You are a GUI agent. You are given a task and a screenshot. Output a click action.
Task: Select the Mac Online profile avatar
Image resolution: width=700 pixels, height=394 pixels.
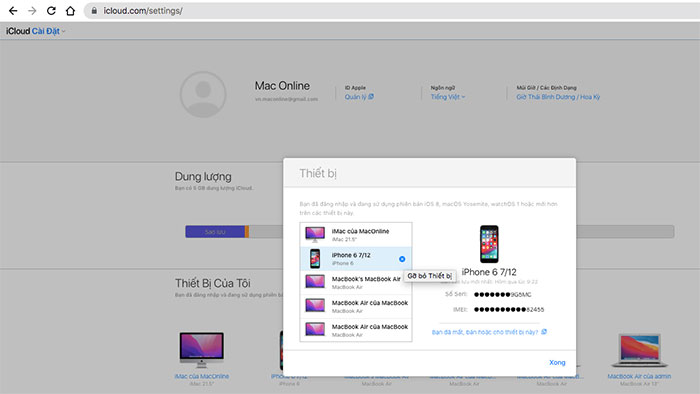(203, 94)
